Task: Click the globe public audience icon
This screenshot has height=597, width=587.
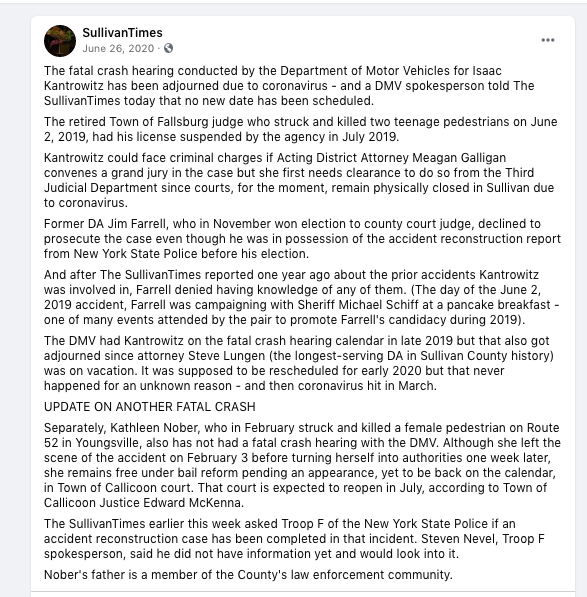Action: (x=168, y=48)
